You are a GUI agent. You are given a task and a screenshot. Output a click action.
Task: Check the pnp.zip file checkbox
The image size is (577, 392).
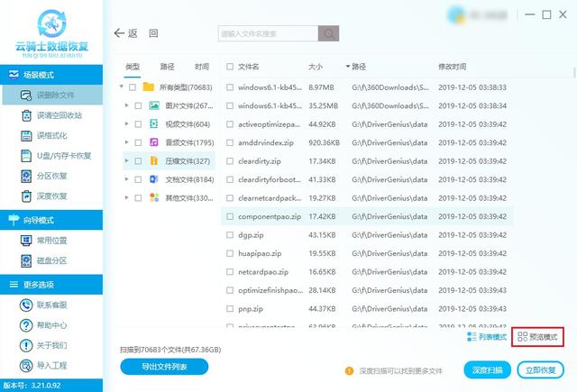(x=230, y=309)
